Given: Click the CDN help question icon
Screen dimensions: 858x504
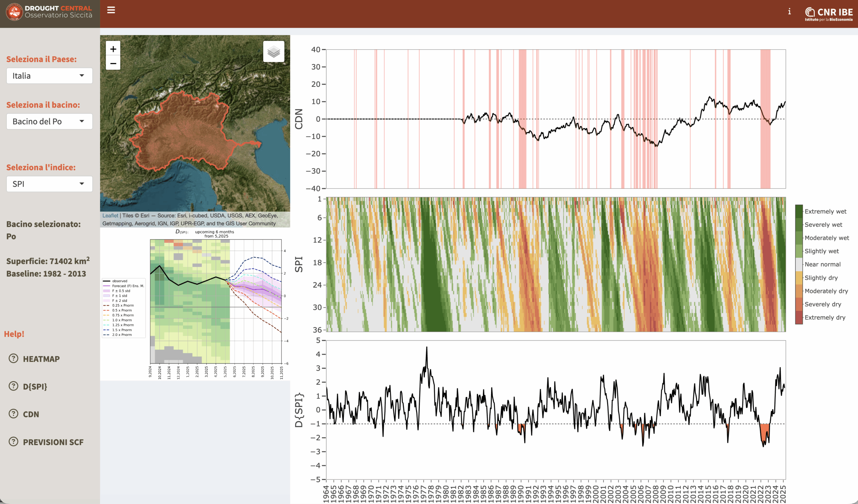Looking at the screenshot, I should click(x=13, y=414).
